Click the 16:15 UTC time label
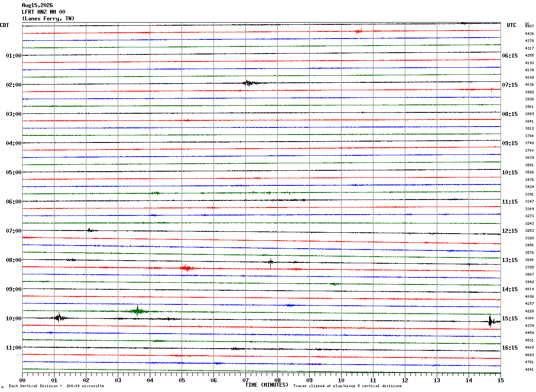Image resolution: width=536 pixels, height=392 pixels. (x=510, y=348)
